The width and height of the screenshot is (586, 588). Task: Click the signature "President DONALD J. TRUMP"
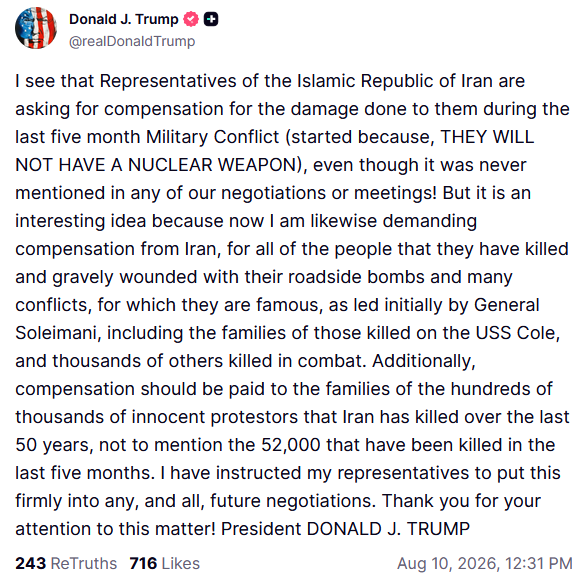345,529
